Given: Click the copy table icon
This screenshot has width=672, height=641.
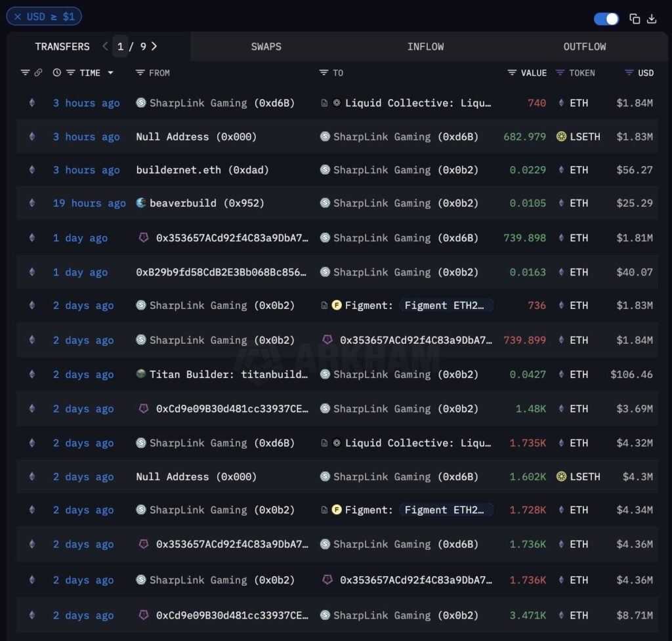Looking at the screenshot, I should point(635,19).
